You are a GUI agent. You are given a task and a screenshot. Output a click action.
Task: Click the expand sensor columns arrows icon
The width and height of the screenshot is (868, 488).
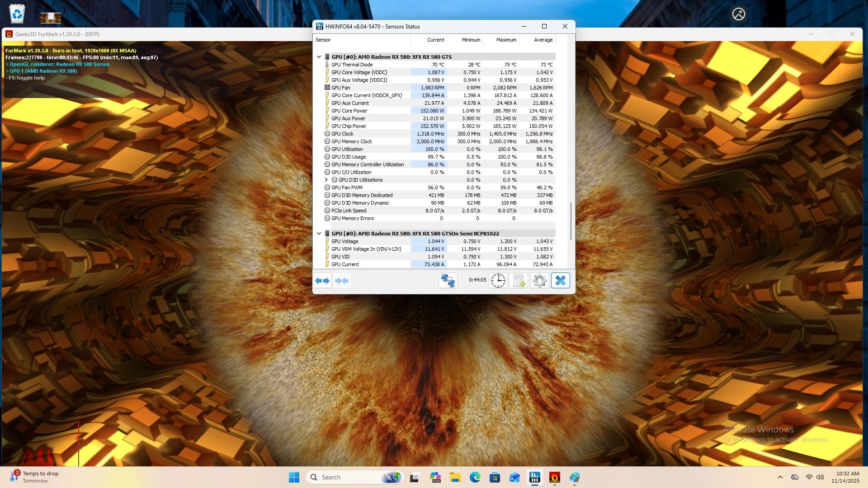pos(323,281)
